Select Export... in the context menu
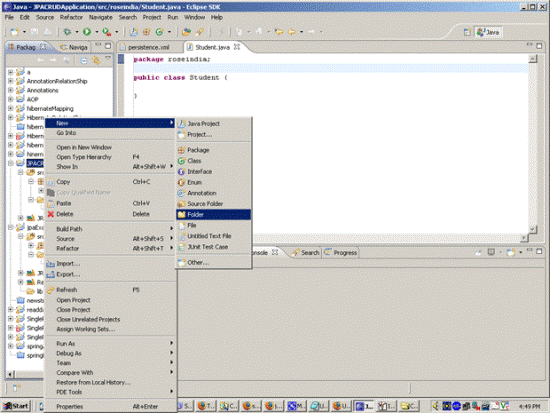 click(110, 274)
